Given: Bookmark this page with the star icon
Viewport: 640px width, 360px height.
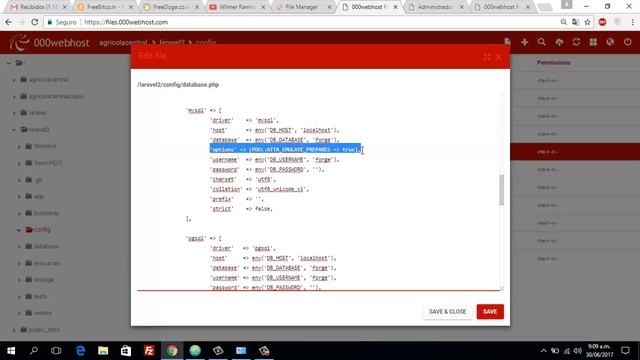Looking at the screenshot, I should (587, 22).
